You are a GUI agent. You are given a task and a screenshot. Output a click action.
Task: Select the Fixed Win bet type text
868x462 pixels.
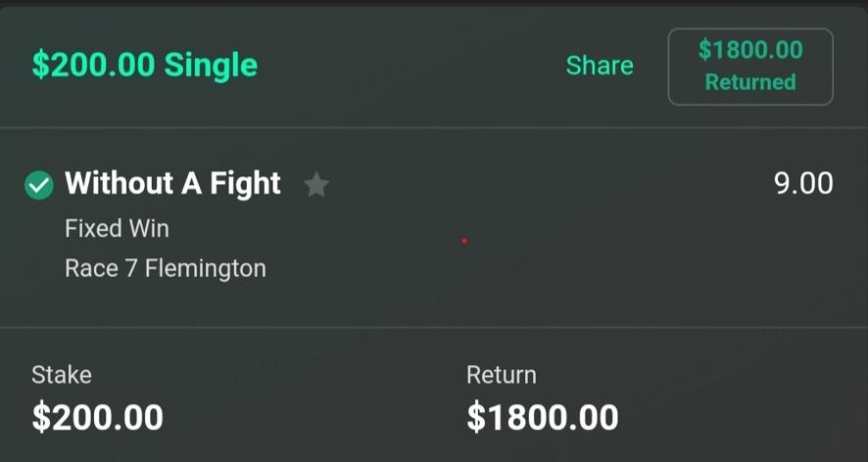(x=117, y=228)
